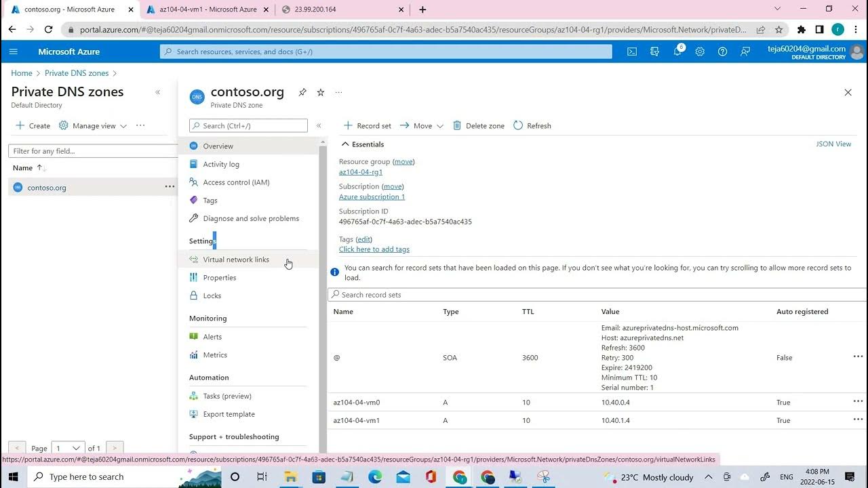
Task: Expand the Move dropdown
Action: tap(422, 125)
